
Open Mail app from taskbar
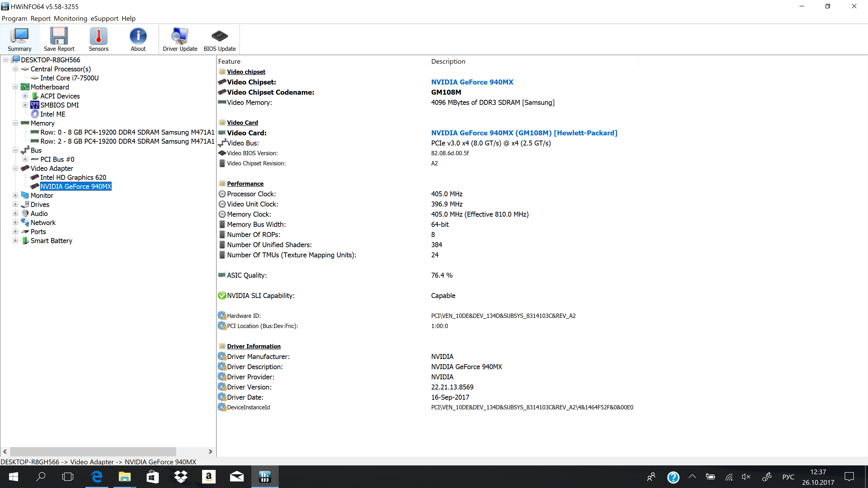click(x=236, y=476)
